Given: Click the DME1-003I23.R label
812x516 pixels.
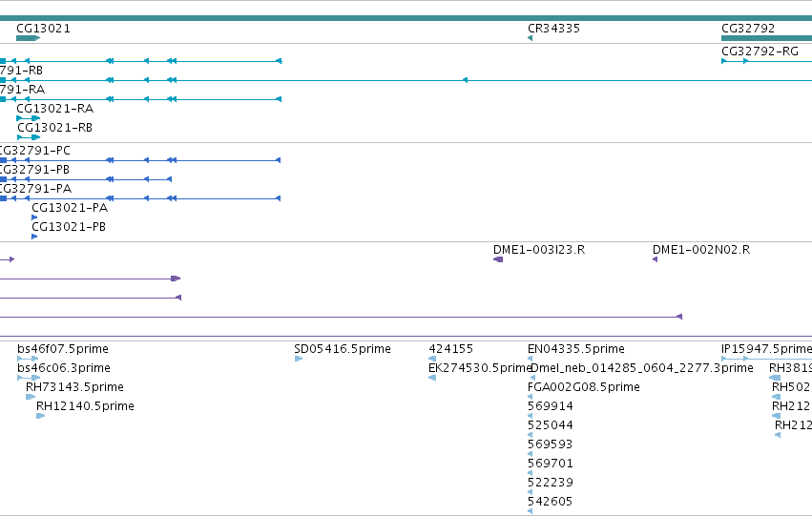Looking at the screenshot, I should coord(539,250).
